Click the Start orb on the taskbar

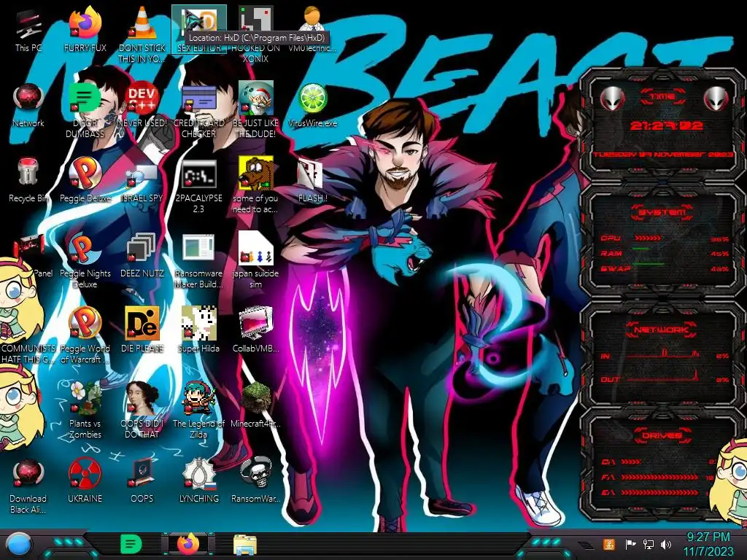coord(19,544)
